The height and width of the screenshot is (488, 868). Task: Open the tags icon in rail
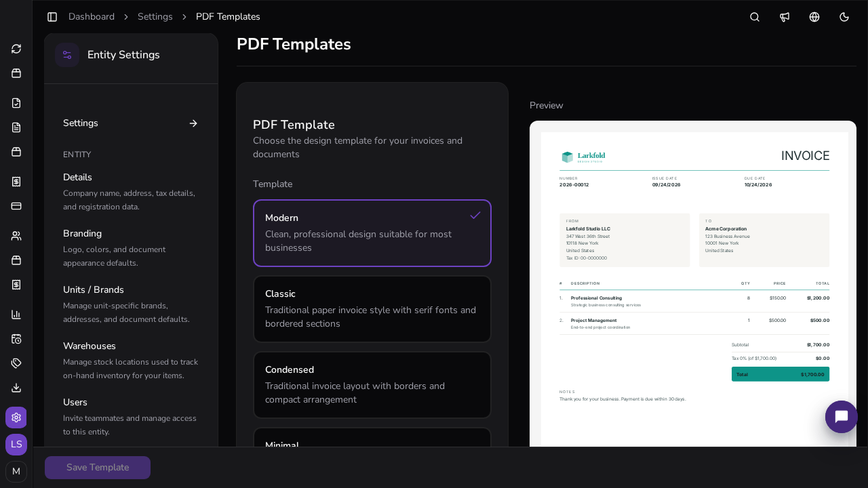click(x=16, y=363)
